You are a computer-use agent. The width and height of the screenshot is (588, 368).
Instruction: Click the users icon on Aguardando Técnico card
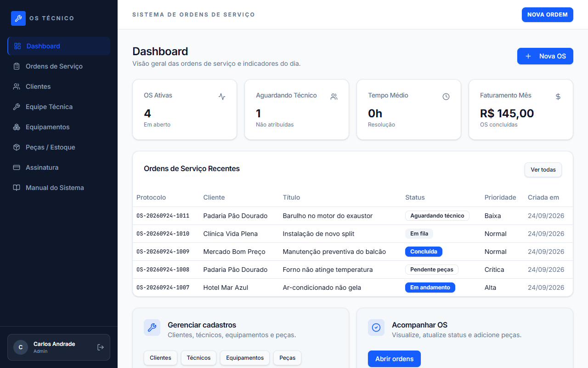click(334, 97)
